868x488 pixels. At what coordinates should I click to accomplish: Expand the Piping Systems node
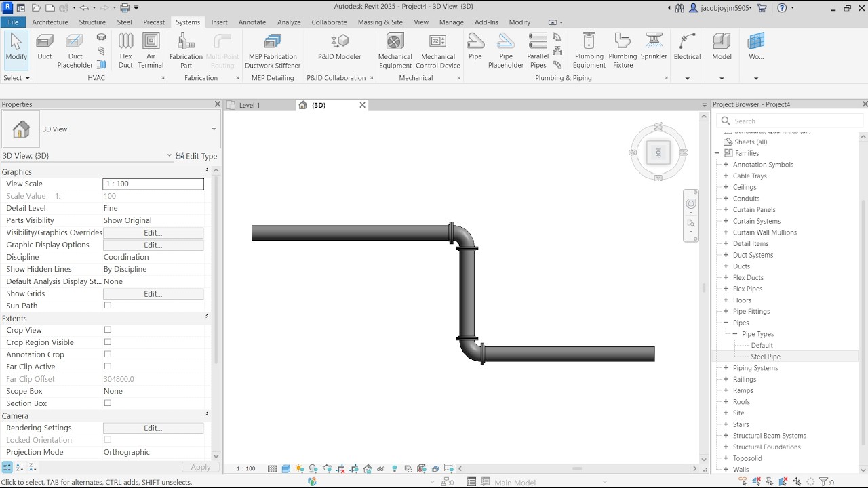coord(726,368)
